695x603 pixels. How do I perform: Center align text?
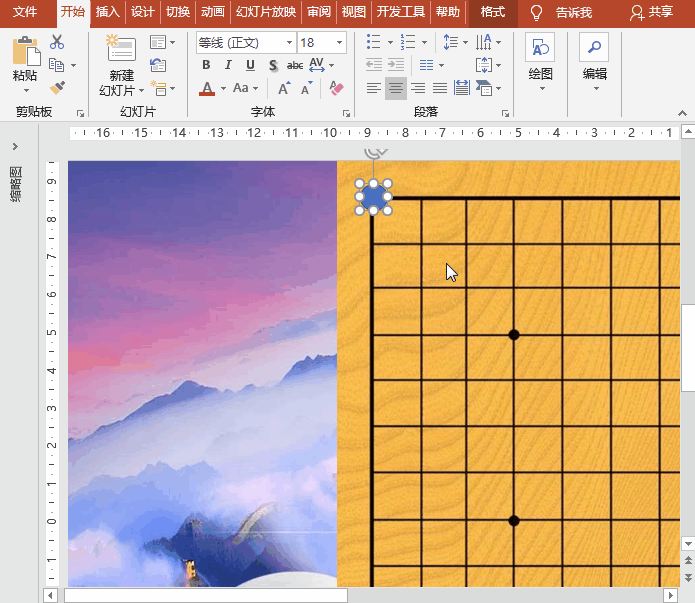click(396, 88)
